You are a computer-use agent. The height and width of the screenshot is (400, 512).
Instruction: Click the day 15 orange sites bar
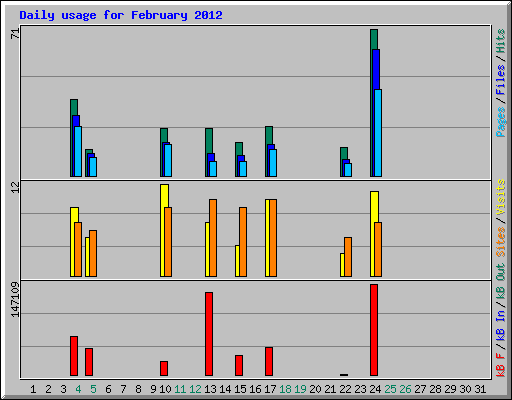tap(243, 242)
